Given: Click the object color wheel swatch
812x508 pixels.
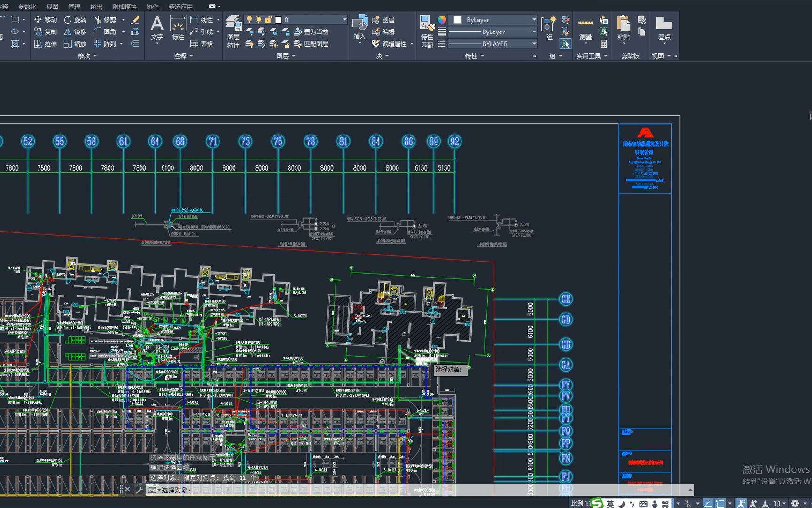Looking at the screenshot, I should (442, 20).
